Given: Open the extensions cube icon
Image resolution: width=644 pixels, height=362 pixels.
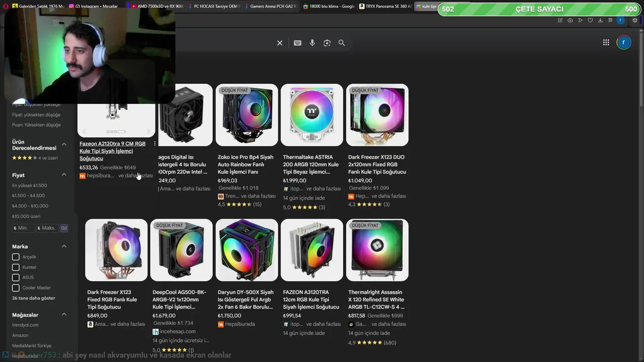Looking at the screenshot, I should (x=635, y=20).
